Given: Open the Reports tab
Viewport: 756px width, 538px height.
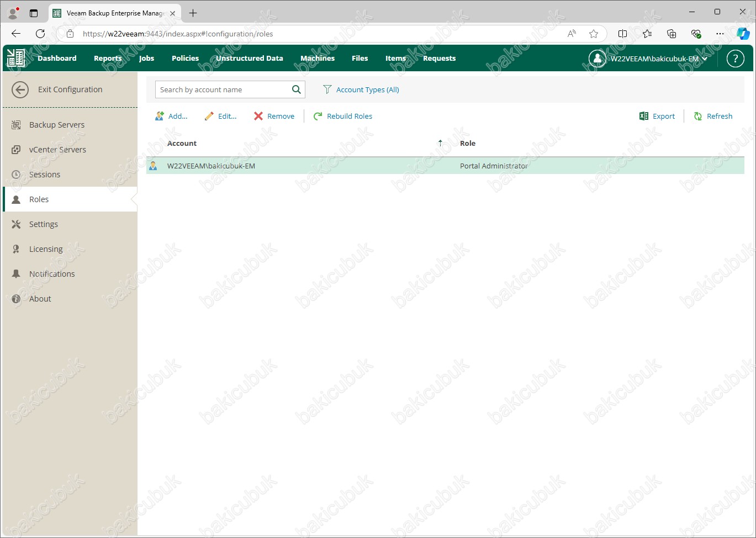Looking at the screenshot, I should click(108, 58).
